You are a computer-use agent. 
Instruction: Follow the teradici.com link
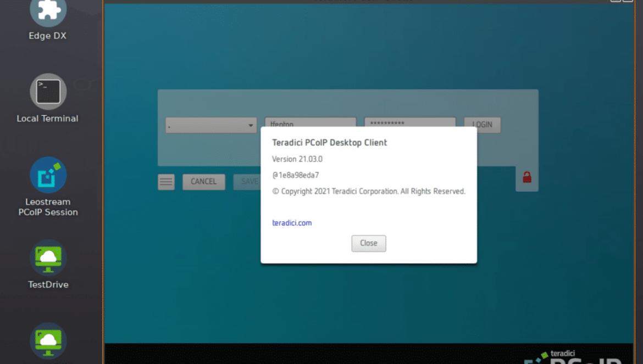[292, 223]
